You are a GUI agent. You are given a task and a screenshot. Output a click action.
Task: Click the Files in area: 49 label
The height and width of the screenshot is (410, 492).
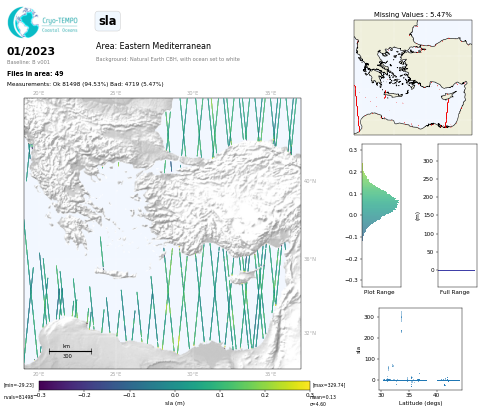(35, 73)
